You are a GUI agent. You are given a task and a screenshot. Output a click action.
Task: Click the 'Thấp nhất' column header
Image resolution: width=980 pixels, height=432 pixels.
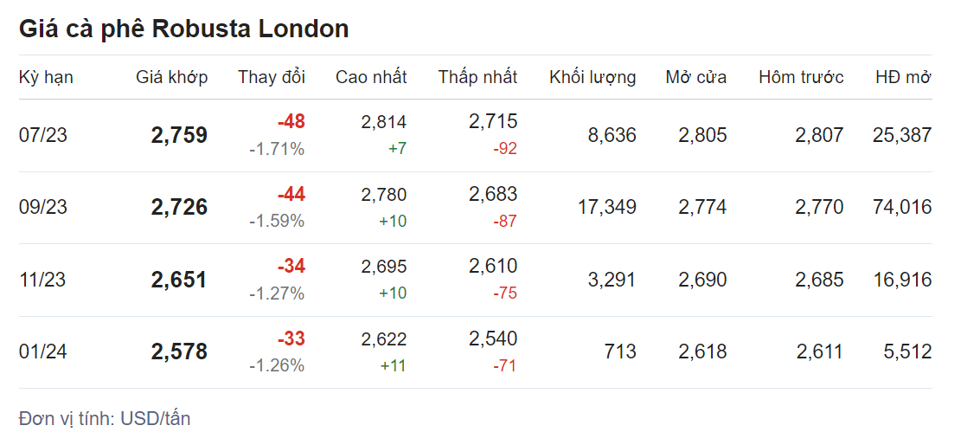click(x=477, y=77)
